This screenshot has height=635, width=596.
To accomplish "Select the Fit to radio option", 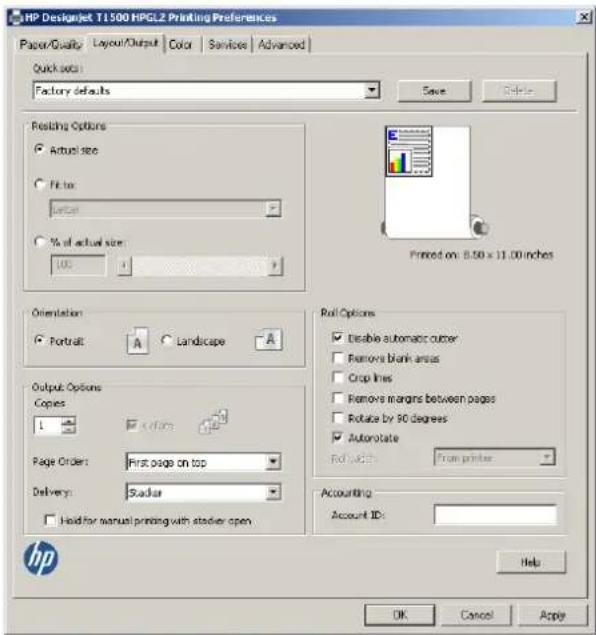I will (x=39, y=184).
